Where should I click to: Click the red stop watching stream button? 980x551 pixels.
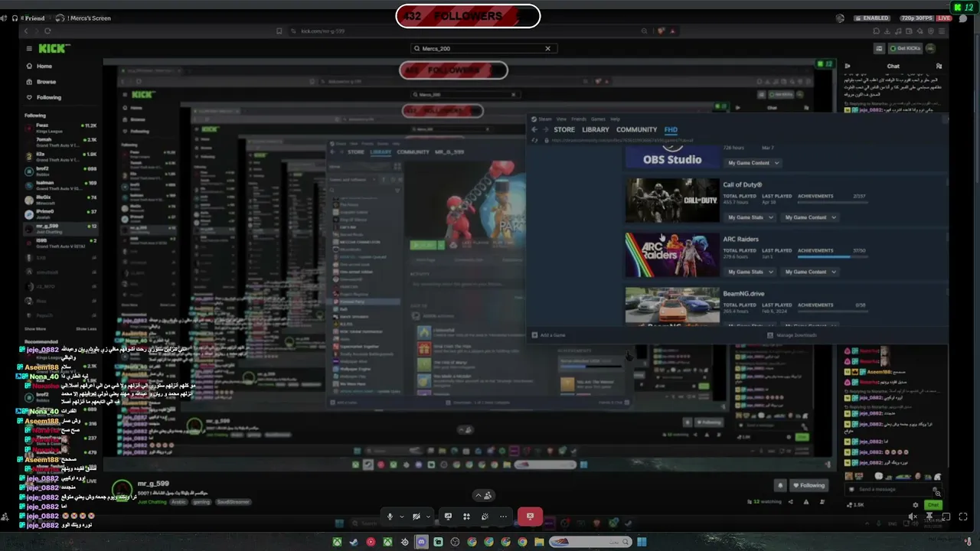[530, 517]
